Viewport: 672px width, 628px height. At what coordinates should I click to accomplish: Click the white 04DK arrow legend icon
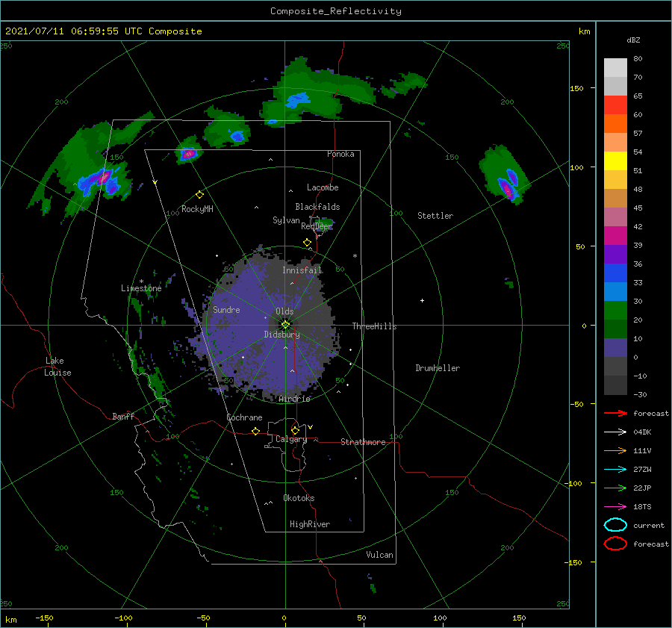[x=615, y=432]
